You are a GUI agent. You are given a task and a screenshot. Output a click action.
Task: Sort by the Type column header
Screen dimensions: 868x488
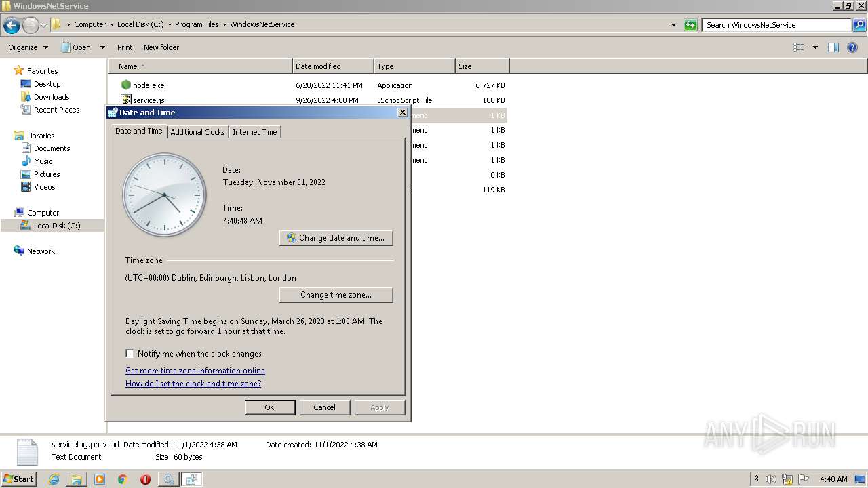coord(414,66)
